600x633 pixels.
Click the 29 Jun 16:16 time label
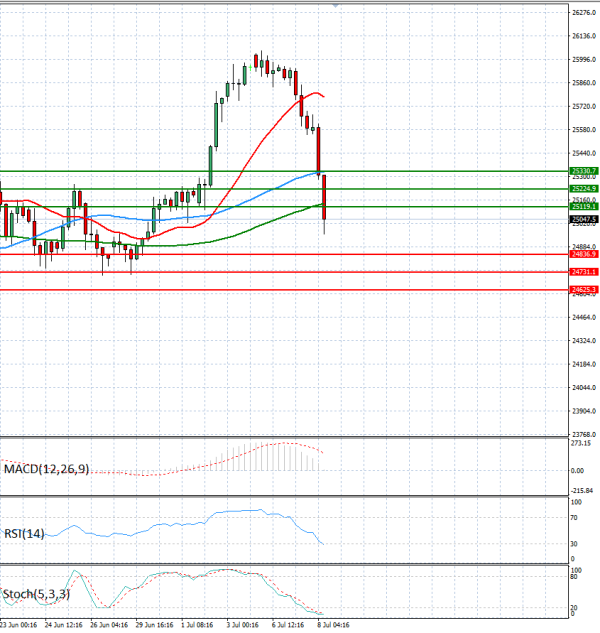[x=154, y=625]
